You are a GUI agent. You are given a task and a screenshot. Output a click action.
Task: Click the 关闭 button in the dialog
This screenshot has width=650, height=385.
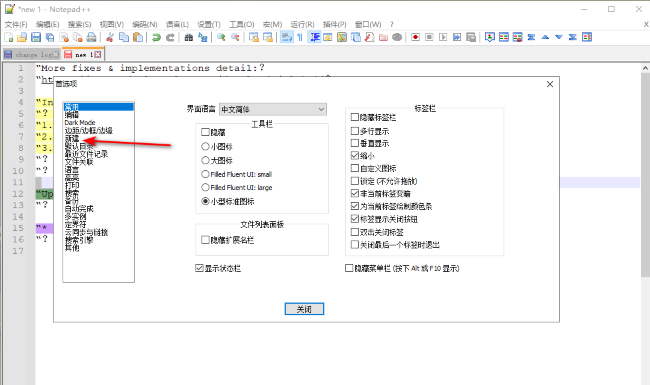304,309
